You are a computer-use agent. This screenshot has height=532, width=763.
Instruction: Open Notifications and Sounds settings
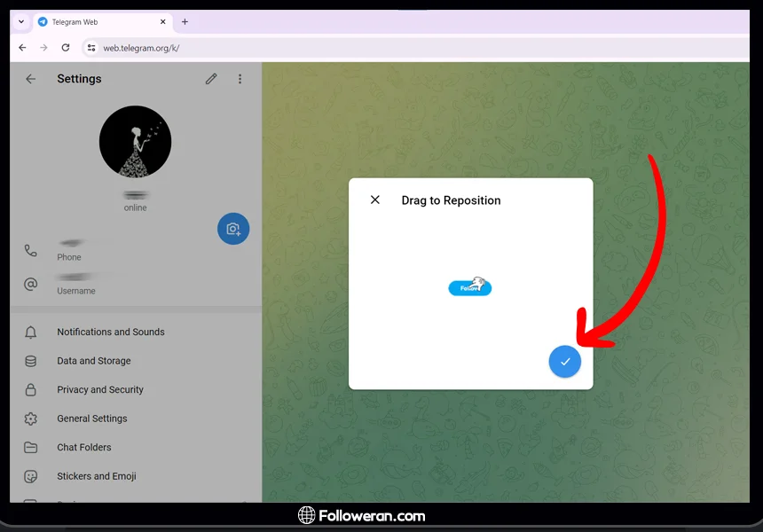111,332
